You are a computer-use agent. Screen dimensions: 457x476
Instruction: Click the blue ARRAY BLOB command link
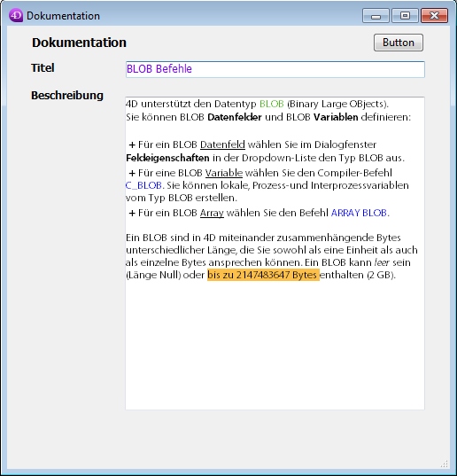(x=359, y=213)
